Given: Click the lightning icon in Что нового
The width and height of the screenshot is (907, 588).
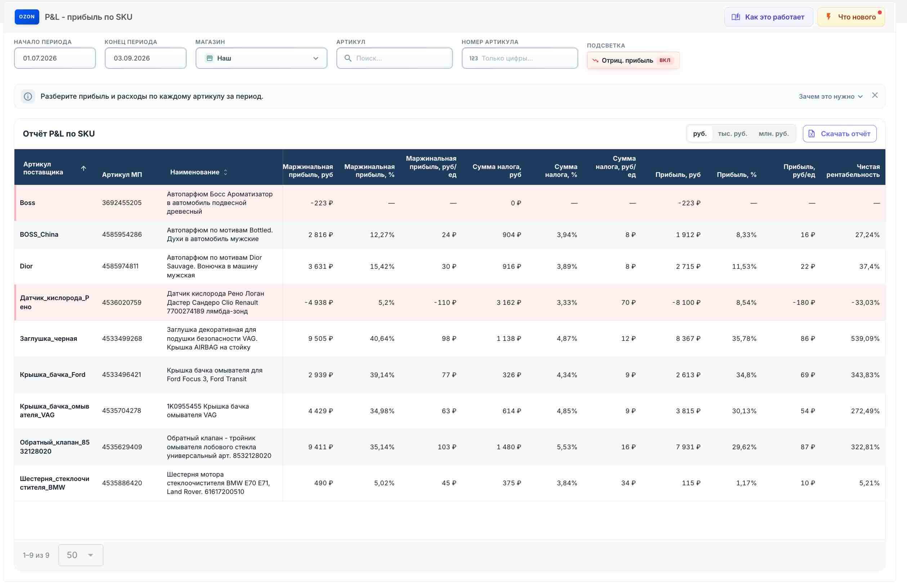Looking at the screenshot, I should pos(828,17).
